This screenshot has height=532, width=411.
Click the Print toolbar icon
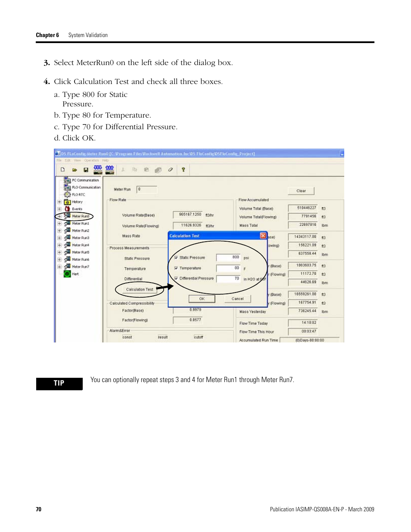[x=158, y=170]
